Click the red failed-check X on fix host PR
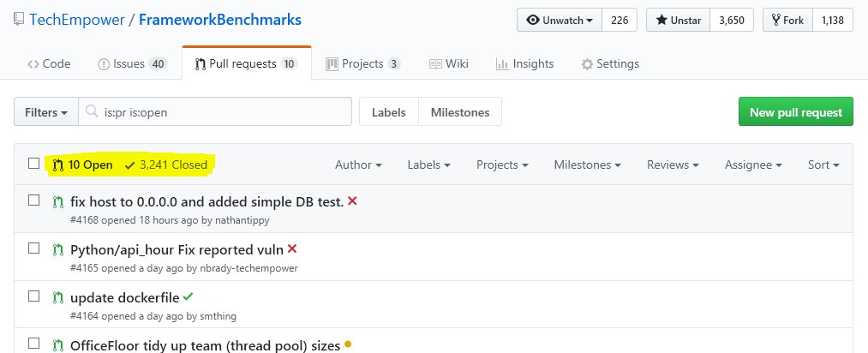 [x=352, y=201]
